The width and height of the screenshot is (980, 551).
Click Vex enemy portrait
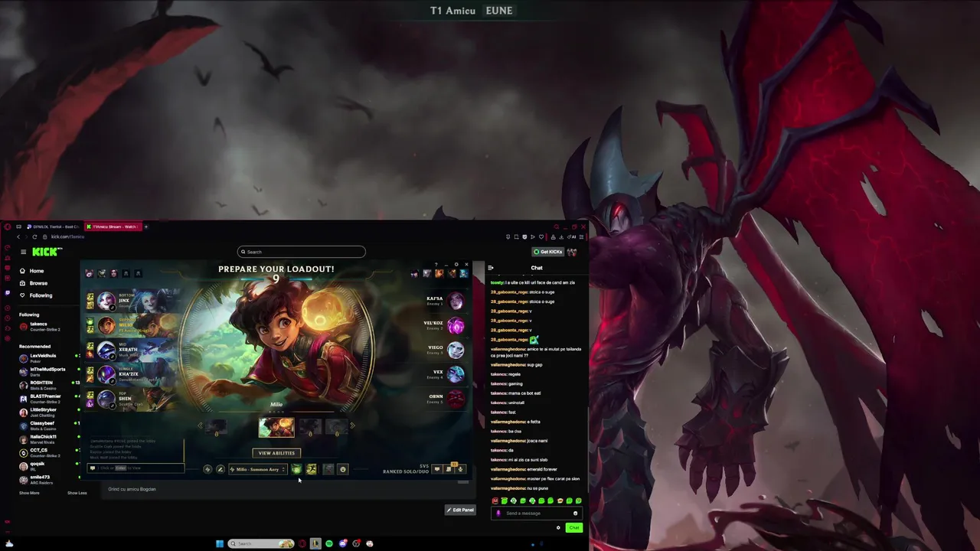[x=456, y=374]
